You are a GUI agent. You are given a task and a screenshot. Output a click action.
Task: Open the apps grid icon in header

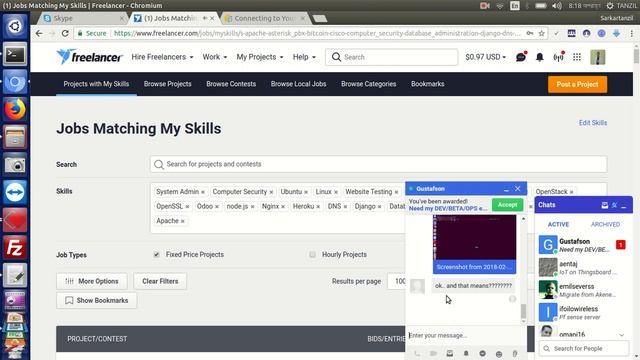coord(577,57)
